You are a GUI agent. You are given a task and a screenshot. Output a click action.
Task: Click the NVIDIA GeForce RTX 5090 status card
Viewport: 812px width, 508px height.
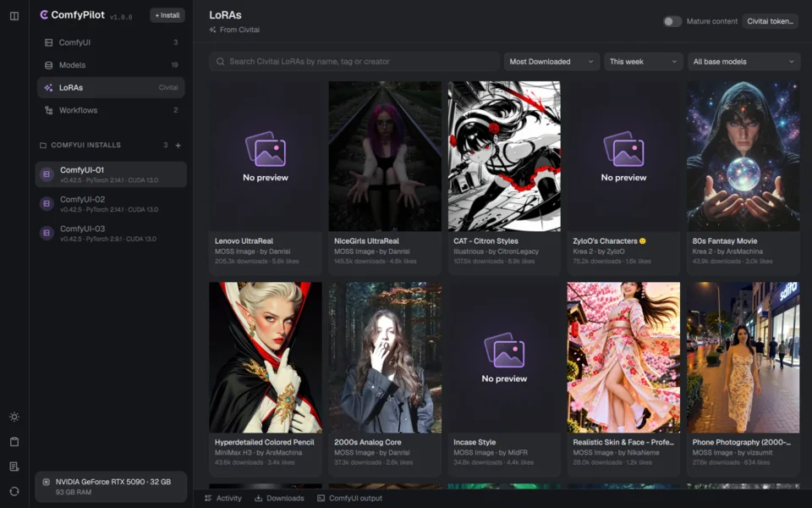click(111, 487)
